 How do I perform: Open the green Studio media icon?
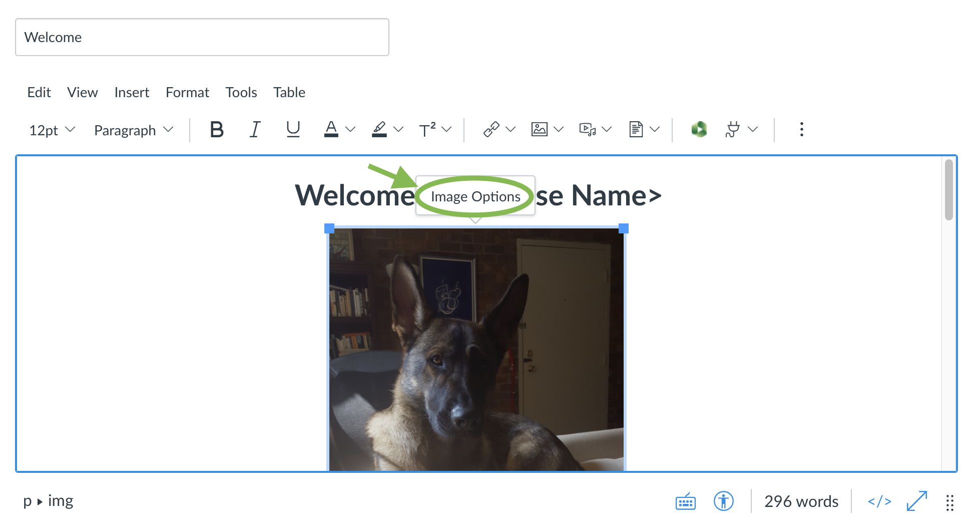coord(699,130)
